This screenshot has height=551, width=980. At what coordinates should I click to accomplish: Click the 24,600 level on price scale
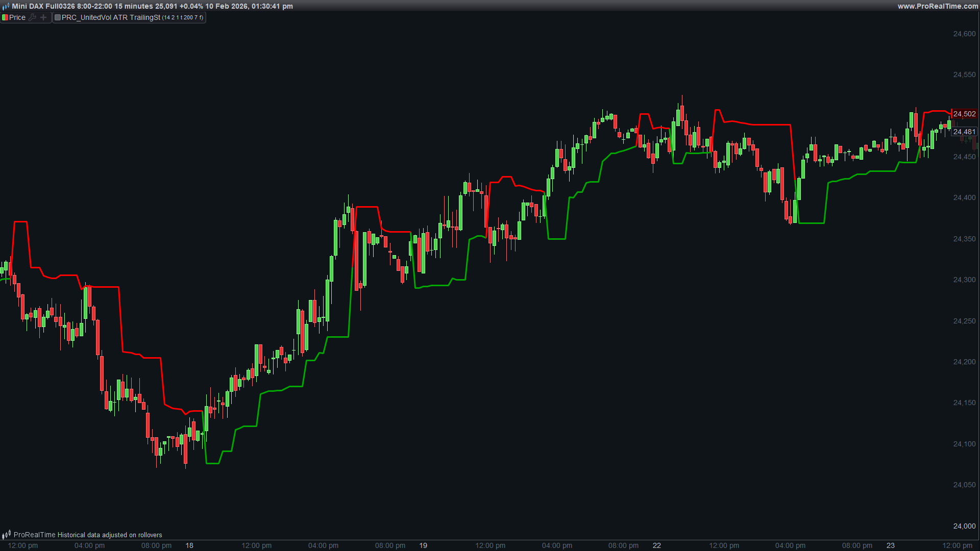(964, 34)
